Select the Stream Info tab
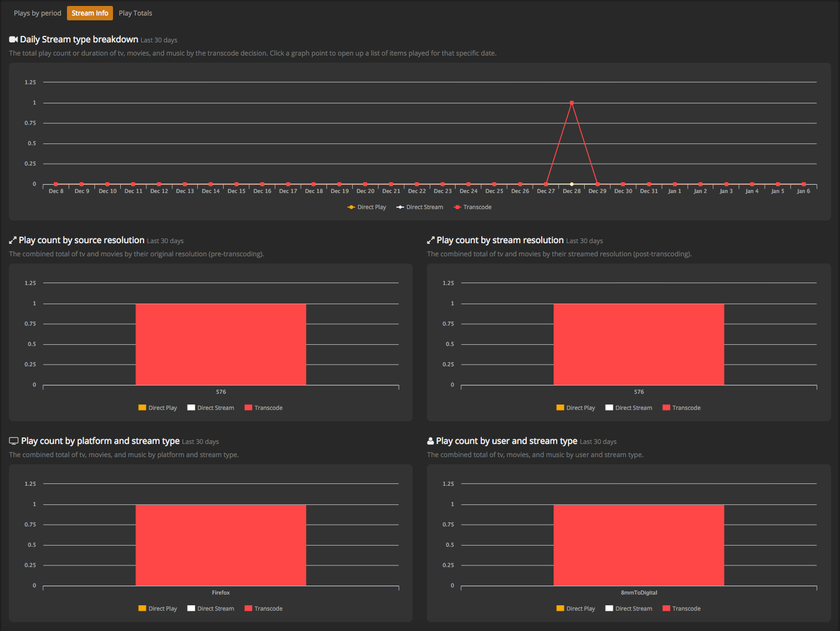The height and width of the screenshot is (631, 840). [90, 13]
